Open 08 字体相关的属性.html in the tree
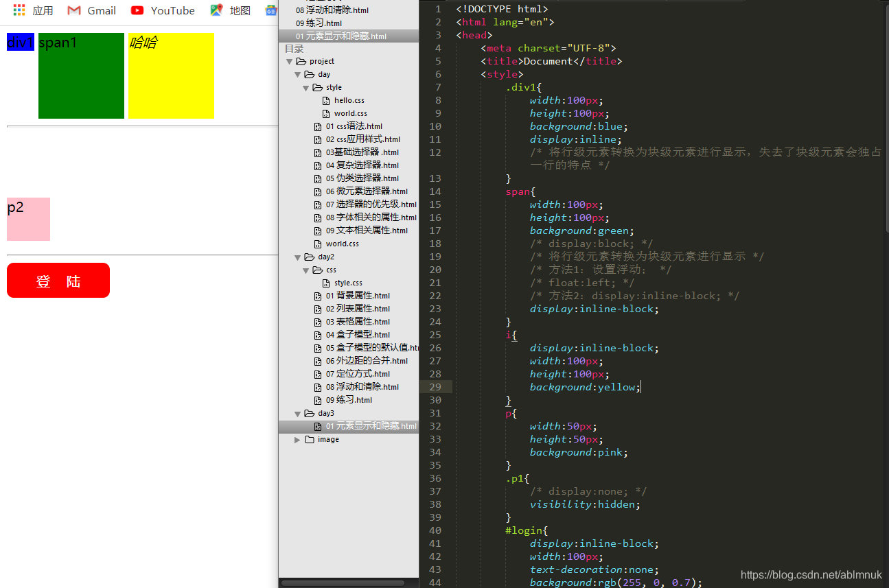This screenshot has width=889, height=588. [371, 217]
